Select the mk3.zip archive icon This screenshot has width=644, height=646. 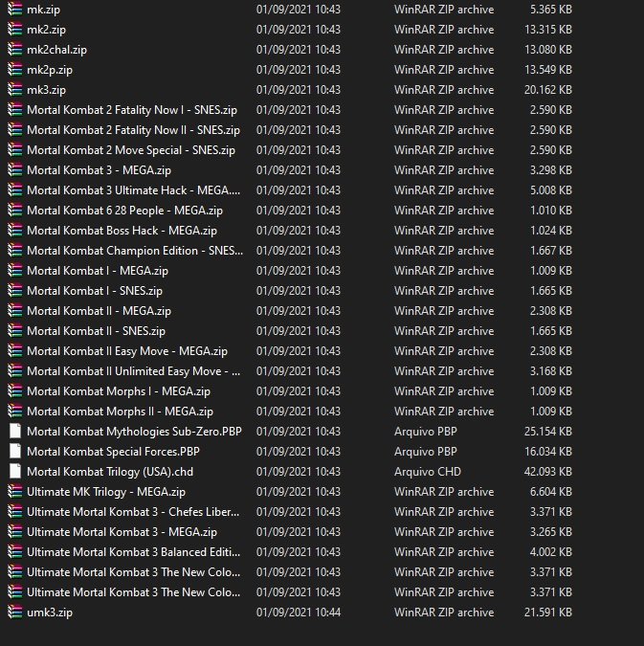point(15,89)
